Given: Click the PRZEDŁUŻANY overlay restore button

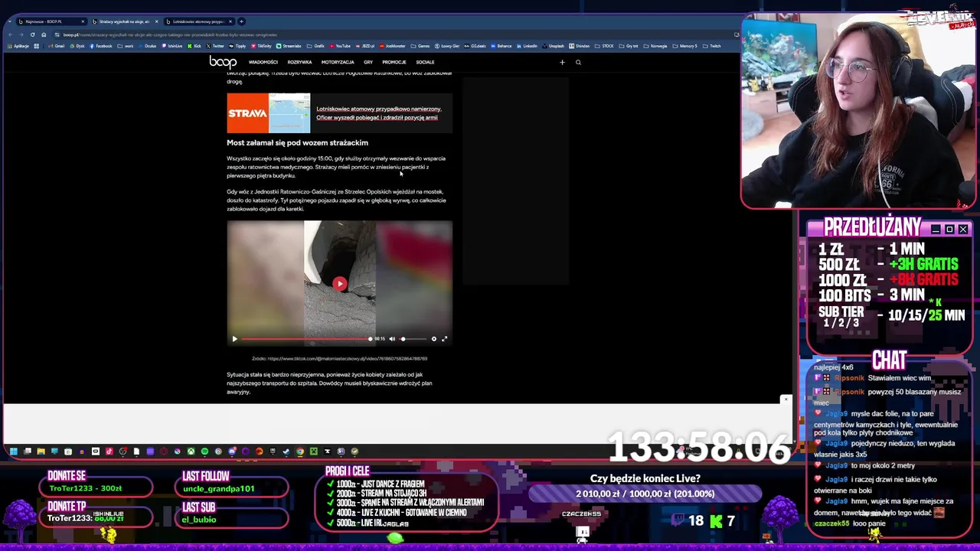Looking at the screenshot, I should [x=949, y=230].
